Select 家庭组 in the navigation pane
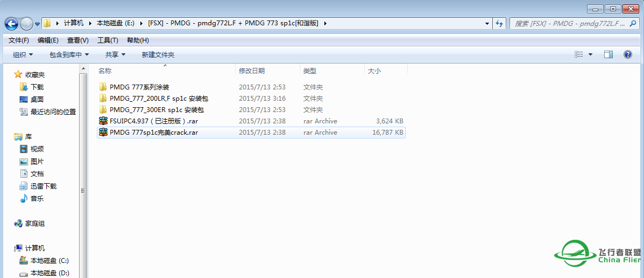 click(x=35, y=223)
